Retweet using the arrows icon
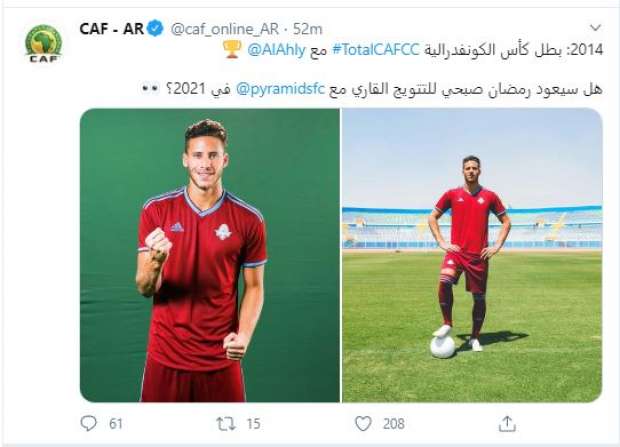 pyautogui.click(x=226, y=424)
